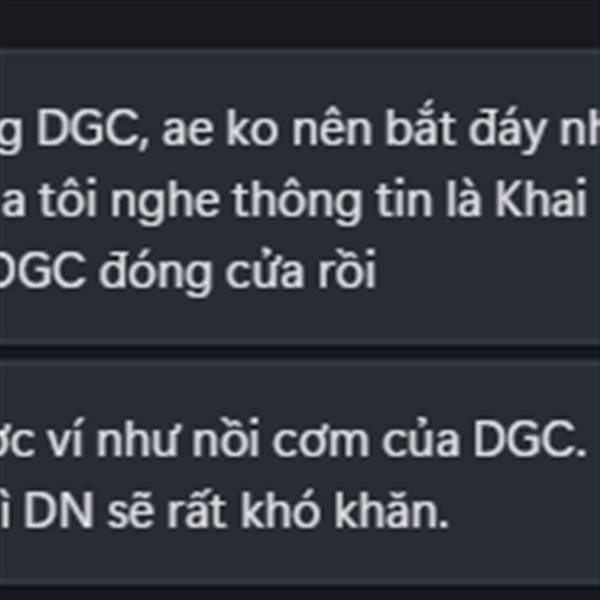The image size is (600, 600).
Task: Click the words 'ví như'
Action: click(115, 440)
